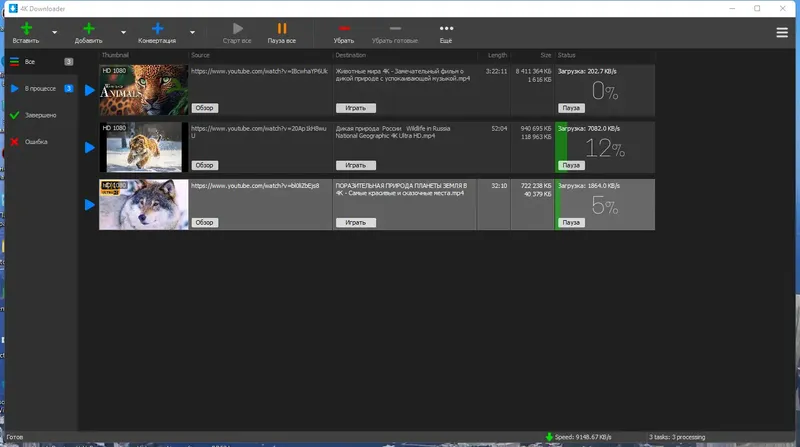
Task: Click the green Вставить plus icon
Action: click(x=26, y=29)
